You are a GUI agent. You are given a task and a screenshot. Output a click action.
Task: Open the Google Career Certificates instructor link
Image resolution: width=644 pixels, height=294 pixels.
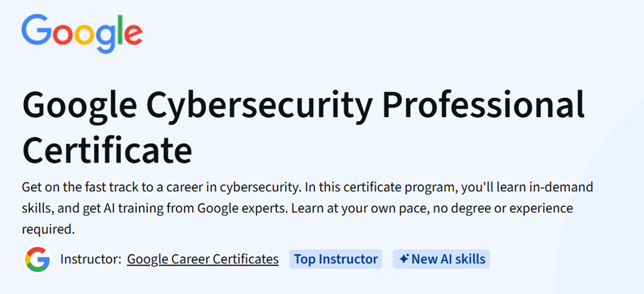(x=202, y=259)
